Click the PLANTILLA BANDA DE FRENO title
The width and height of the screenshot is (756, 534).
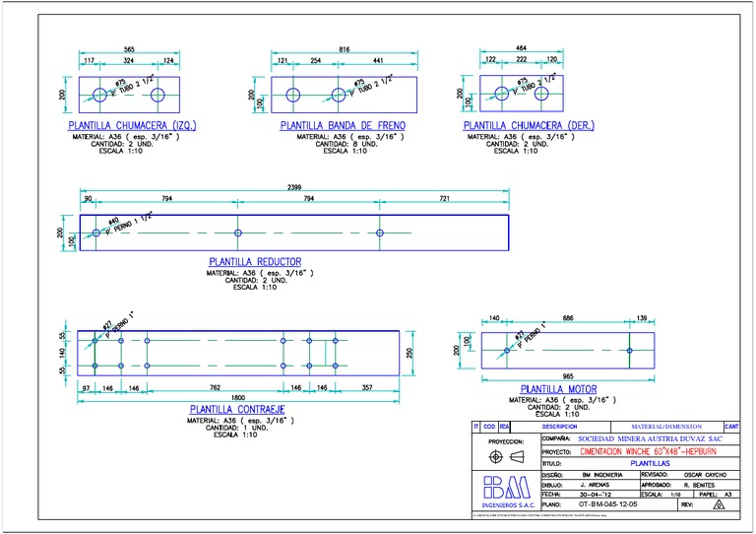pos(343,125)
